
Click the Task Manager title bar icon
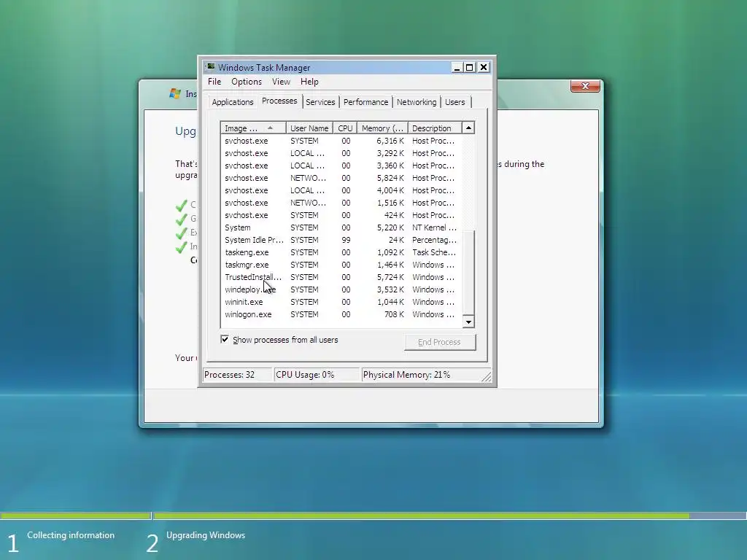click(211, 67)
